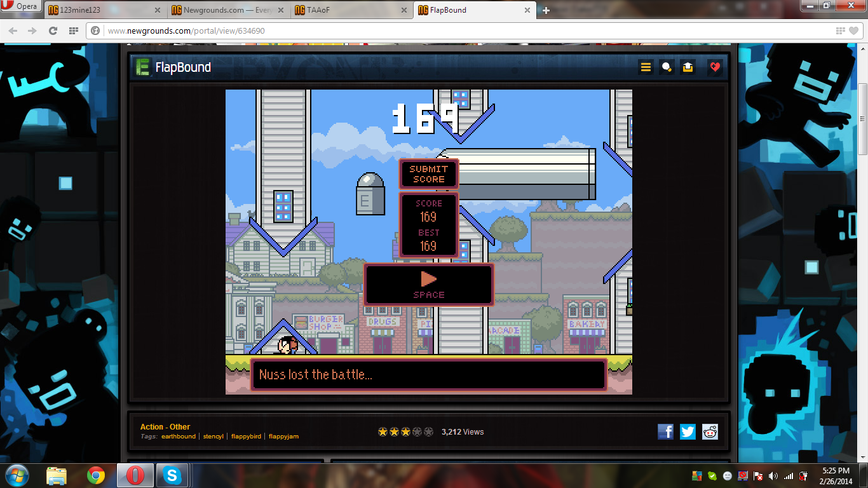Open the Speed Dial grid icon

(73, 30)
